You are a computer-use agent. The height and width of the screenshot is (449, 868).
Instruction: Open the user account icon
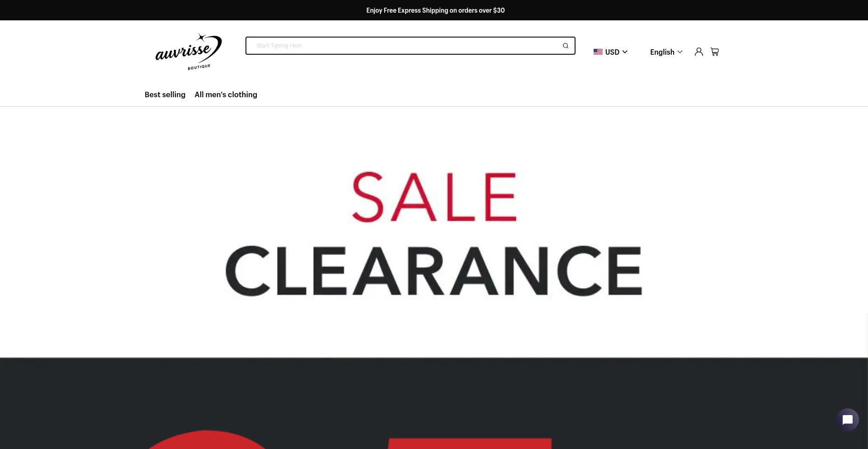698,52
